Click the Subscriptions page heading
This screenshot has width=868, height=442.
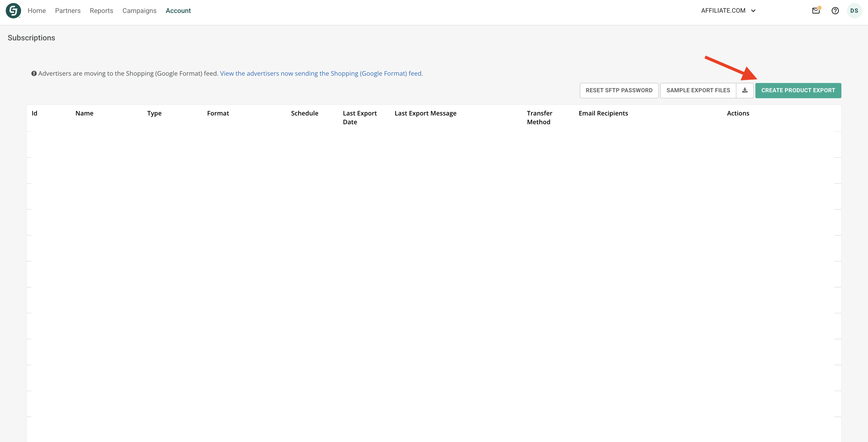click(31, 38)
